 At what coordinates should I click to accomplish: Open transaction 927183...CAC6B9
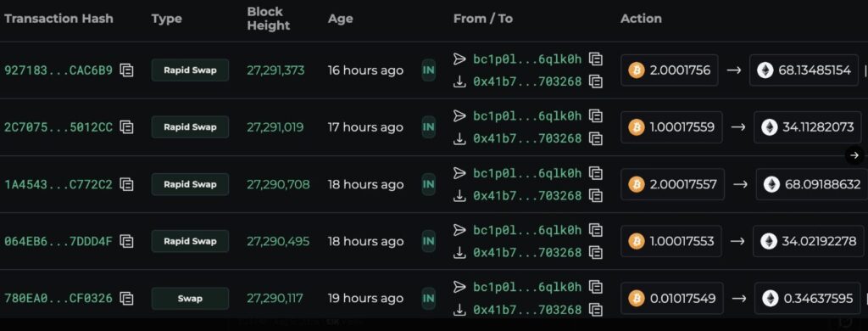[x=58, y=70]
